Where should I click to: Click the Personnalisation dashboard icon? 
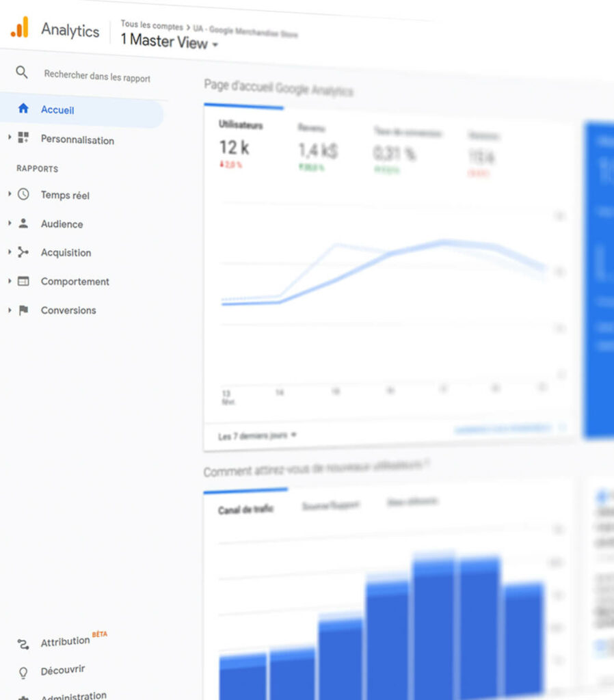23,138
